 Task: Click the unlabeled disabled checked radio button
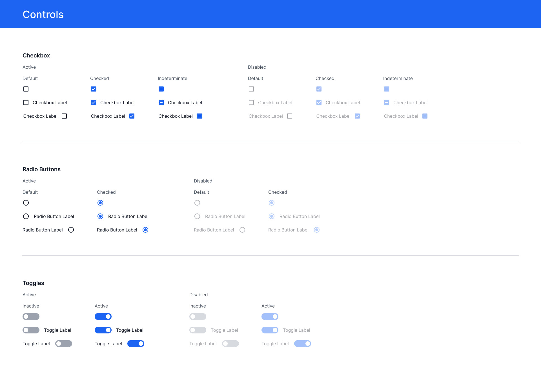pyautogui.click(x=272, y=203)
